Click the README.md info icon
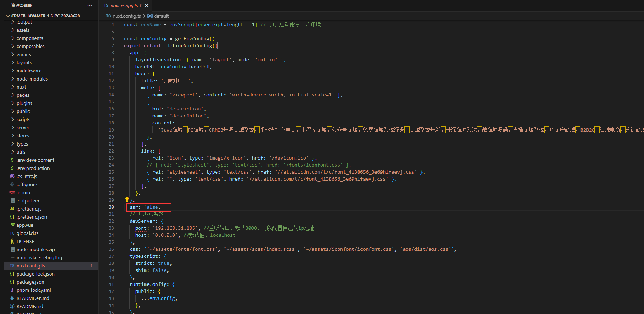Screen dimensions: 644x314 [x=12, y=306]
